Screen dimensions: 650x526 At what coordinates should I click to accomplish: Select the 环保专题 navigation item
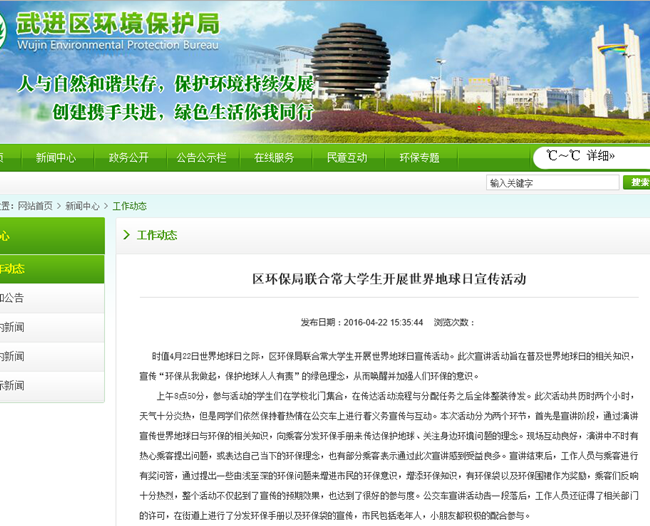pos(419,157)
